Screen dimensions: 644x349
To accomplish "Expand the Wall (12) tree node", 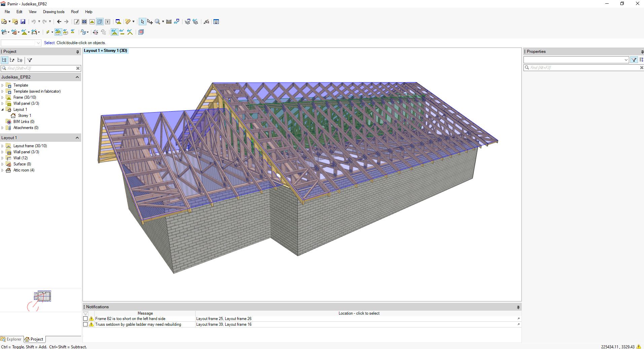I will click(x=3, y=158).
